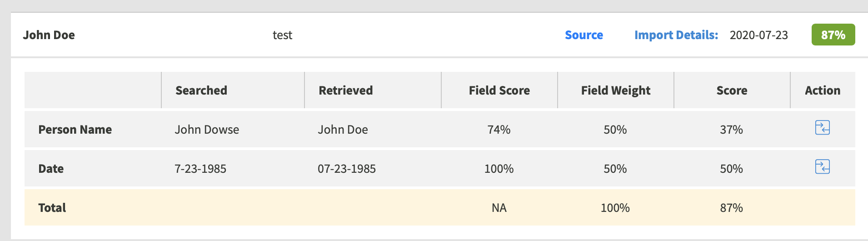Click the swap icon in Date row

pos(822,167)
